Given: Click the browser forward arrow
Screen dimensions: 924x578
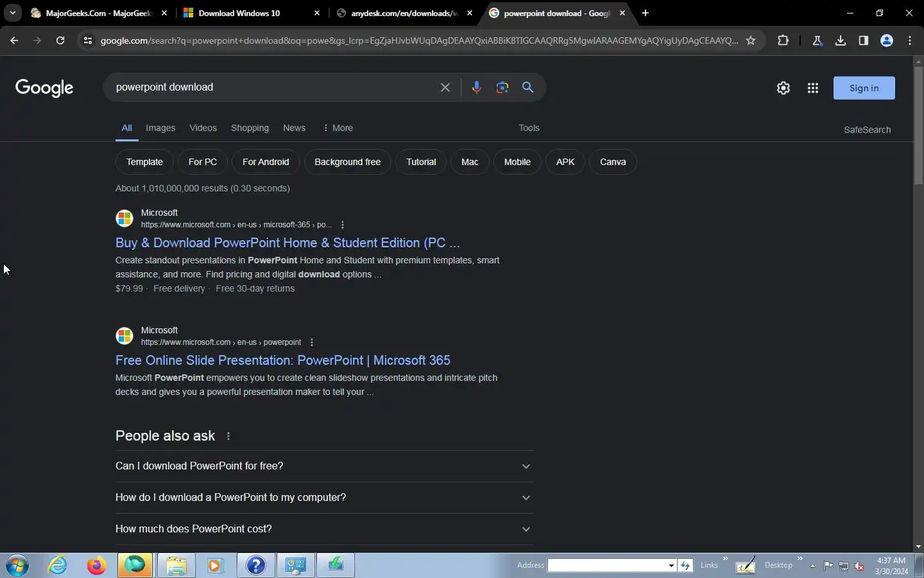Looking at the screenshot, I should pyautogui.click(x=37, y=40).
